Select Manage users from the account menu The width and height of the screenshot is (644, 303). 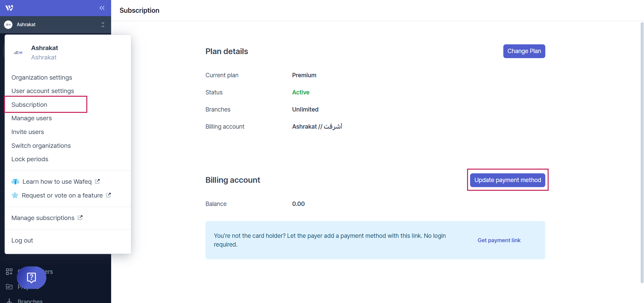tap(32, 118)
